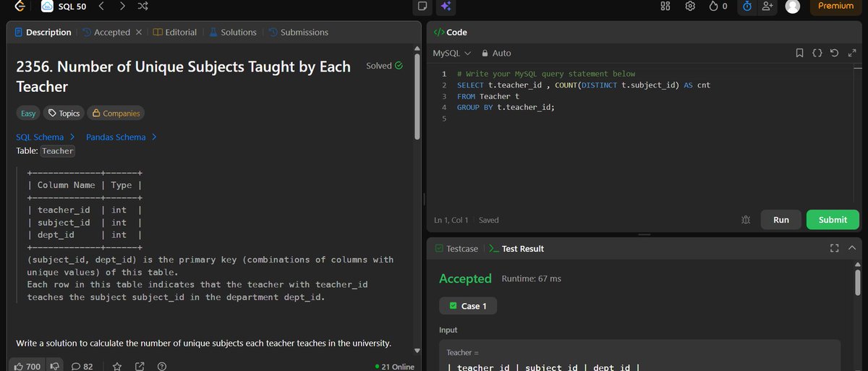Click the 'Ln 1, Col 1' status

pyautogui.click(x=451, y=220)
